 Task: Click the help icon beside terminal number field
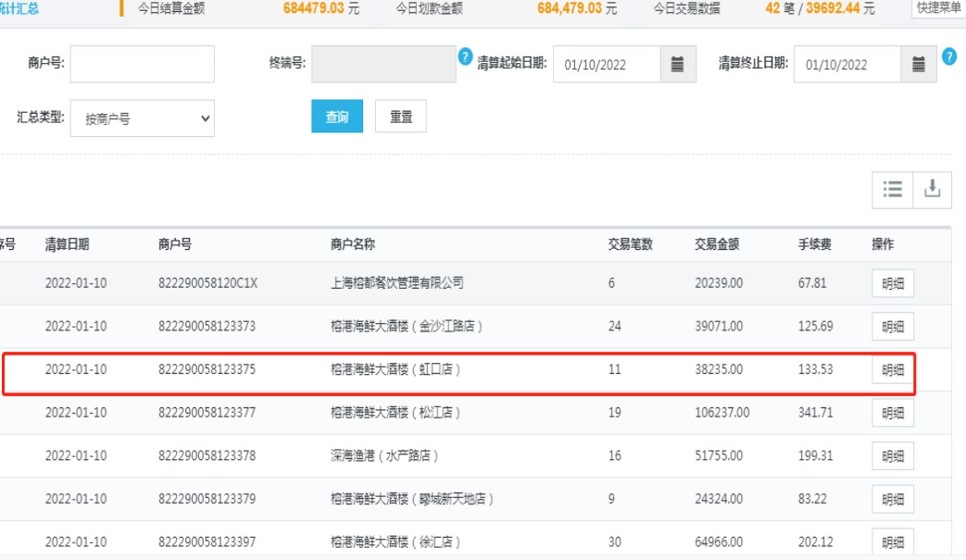coord(466,56)
